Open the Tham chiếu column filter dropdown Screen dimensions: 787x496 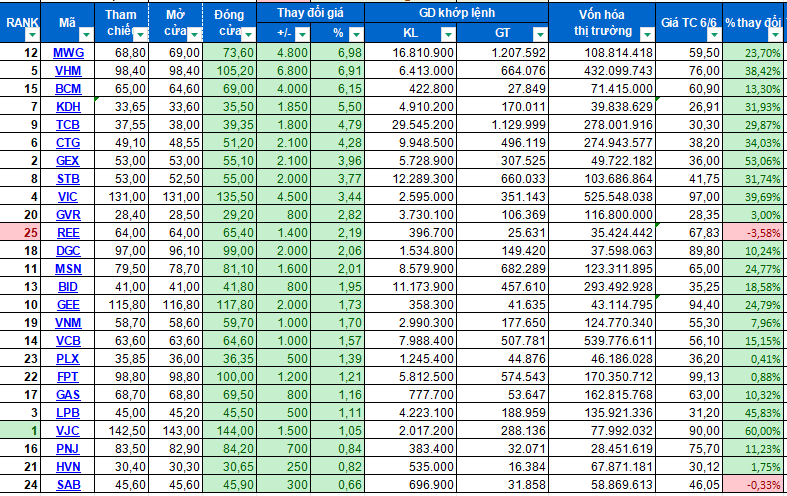click(x=141, y=35)
